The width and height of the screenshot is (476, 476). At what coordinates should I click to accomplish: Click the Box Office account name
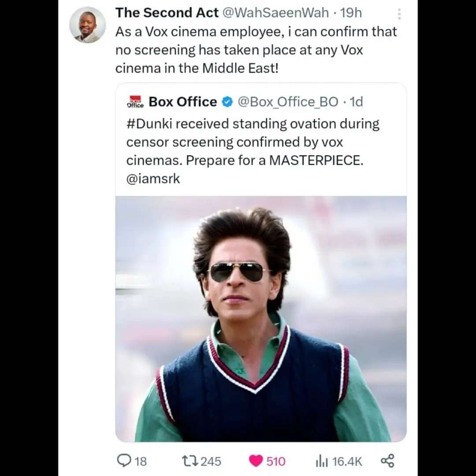click(x=183, y=102)
